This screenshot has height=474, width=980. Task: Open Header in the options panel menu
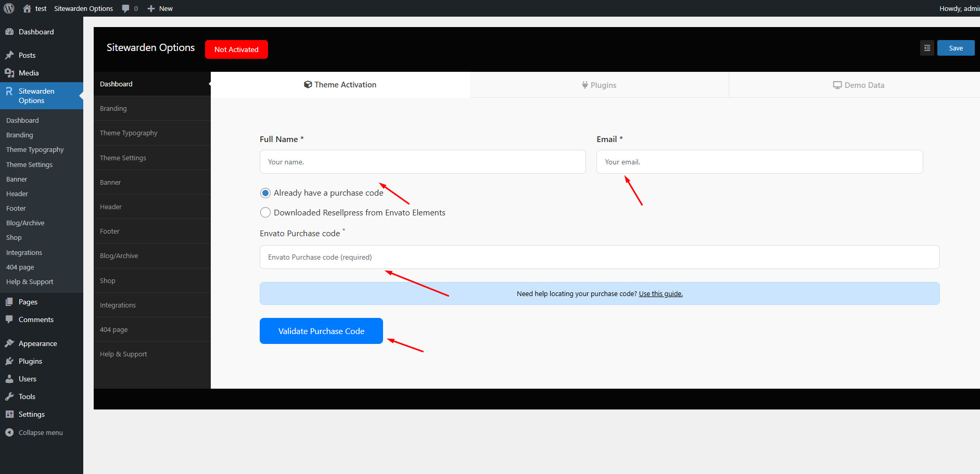pyautogui.click(x=152, y=207)
